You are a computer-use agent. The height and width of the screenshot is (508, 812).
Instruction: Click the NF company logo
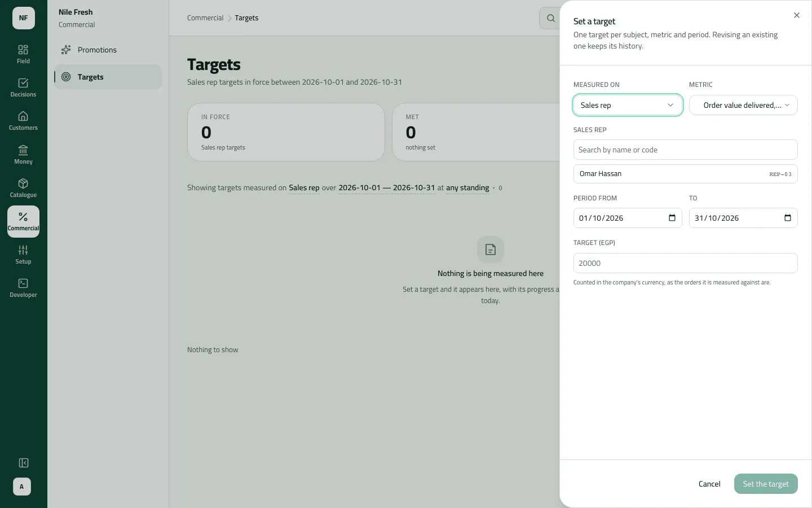click(x=24, y=18)
